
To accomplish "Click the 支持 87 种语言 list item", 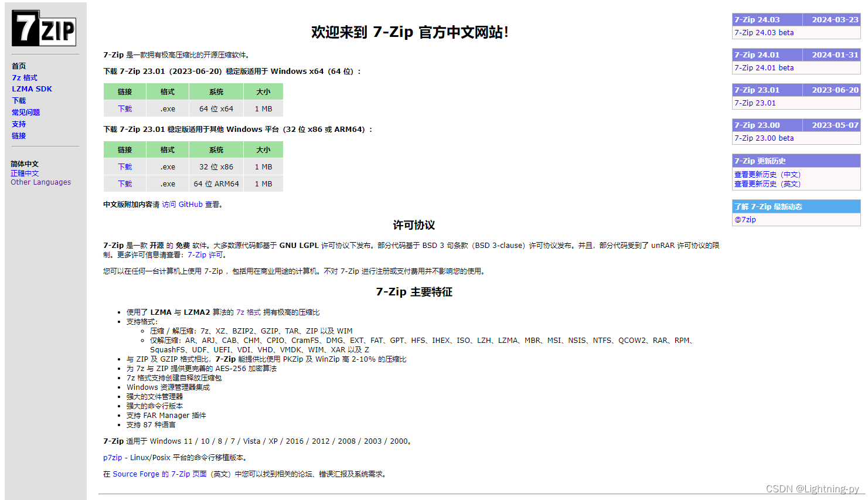I will click(x=151, y=425).
